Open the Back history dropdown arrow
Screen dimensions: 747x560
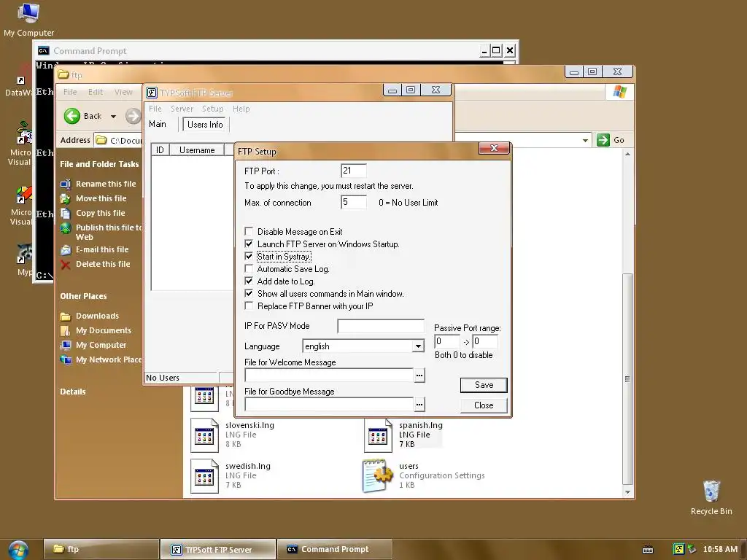click(113, 116)
